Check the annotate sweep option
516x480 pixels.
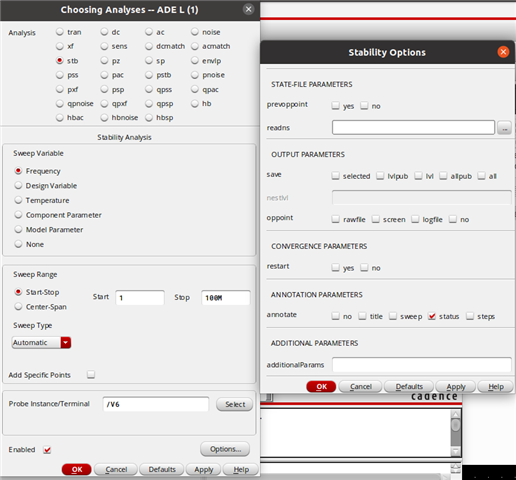(x=393, y=316)
